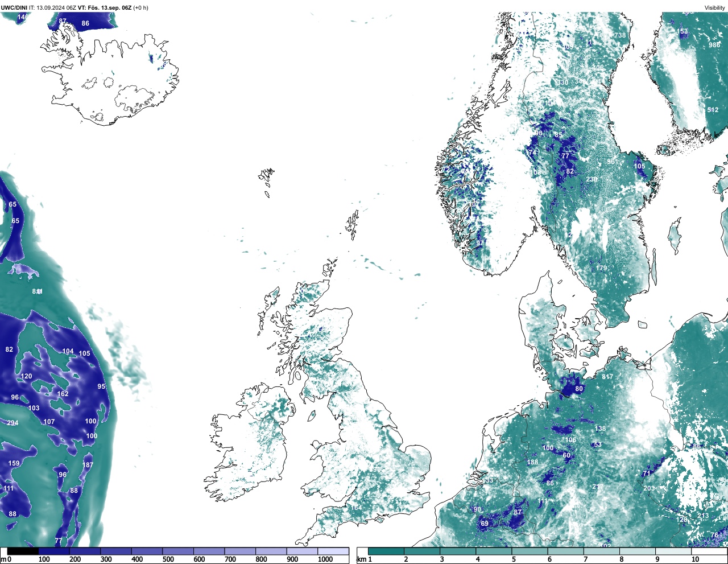
Task: Click the visibility value '738' over northern Sweden
Action: tap(620, 35)
